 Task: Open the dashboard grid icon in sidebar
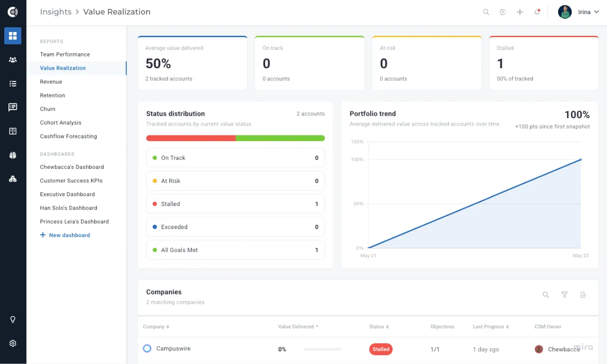[x=13, y=36]
